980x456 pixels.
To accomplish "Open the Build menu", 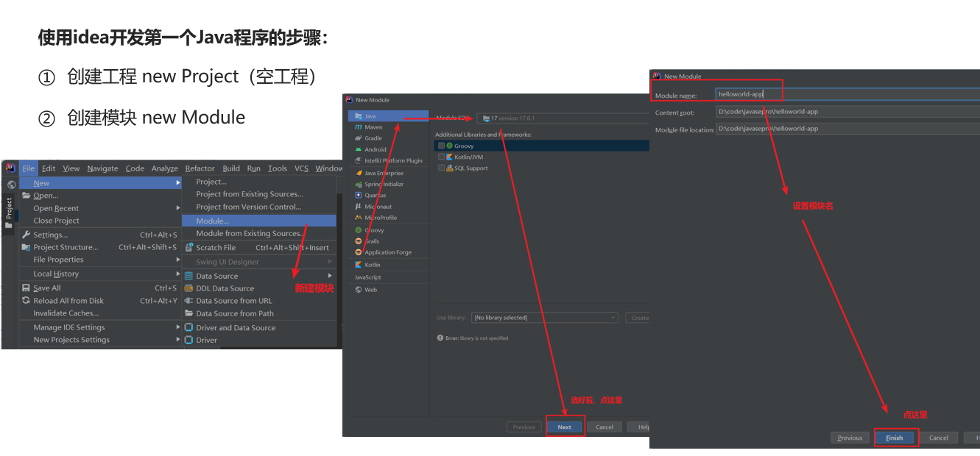I will click(231, 168).
